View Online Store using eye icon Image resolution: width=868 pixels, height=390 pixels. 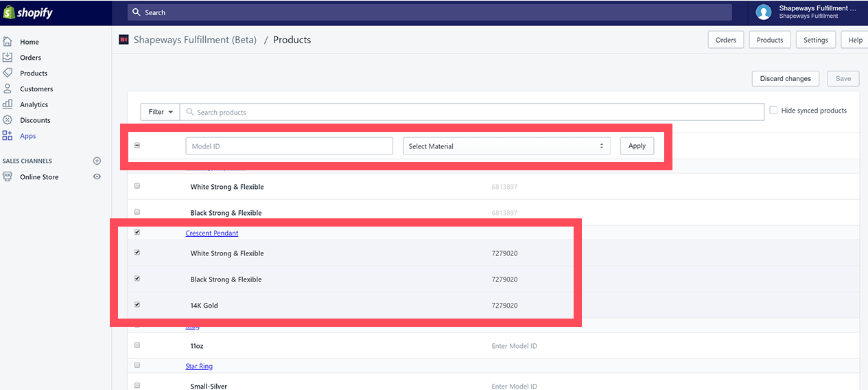(x=97, y=176)
